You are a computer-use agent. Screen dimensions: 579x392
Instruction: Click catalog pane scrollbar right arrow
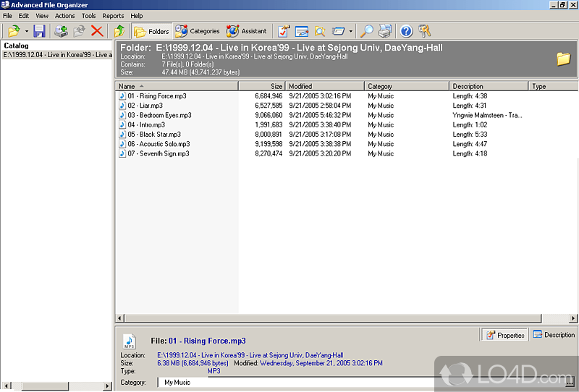107,386
